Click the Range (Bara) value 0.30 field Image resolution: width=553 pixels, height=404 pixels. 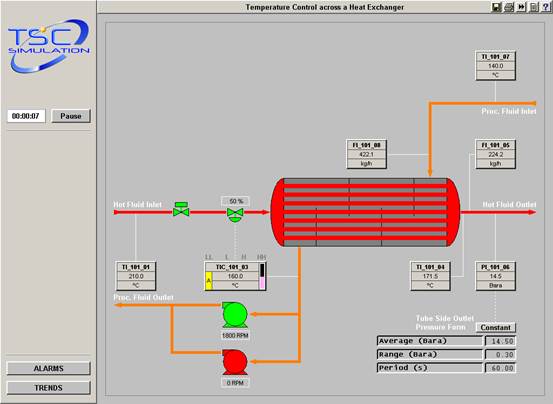pyautogui.click(x=500, y=355)
